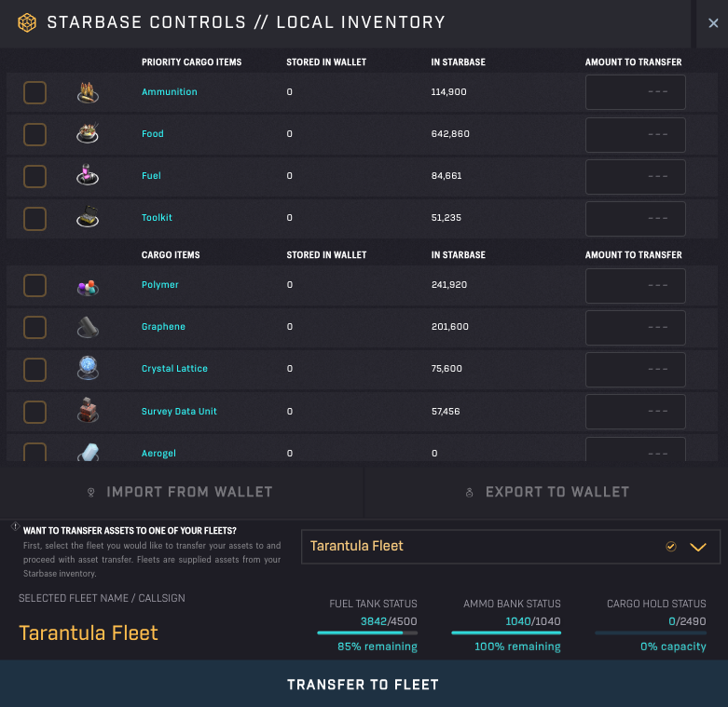Viewport: 728px width, 707px height.
Task: Click the Cargo Hold status bar
Action: click(651, 632)
